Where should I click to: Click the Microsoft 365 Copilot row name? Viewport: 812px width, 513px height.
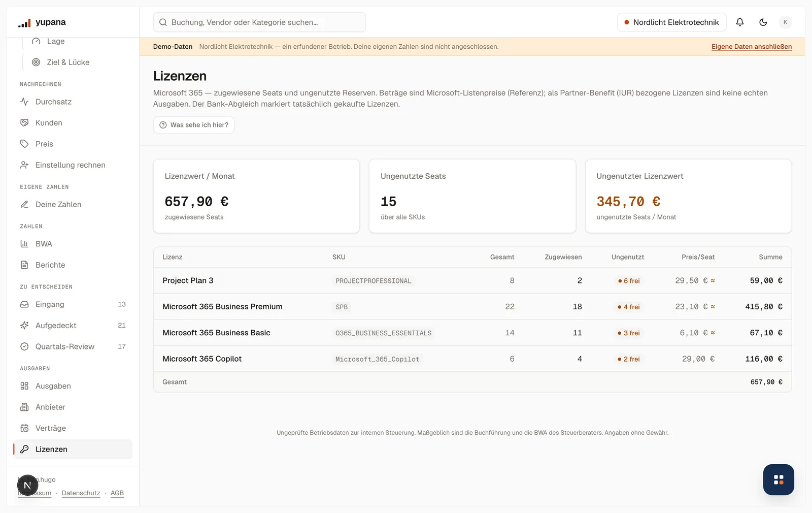202,359
